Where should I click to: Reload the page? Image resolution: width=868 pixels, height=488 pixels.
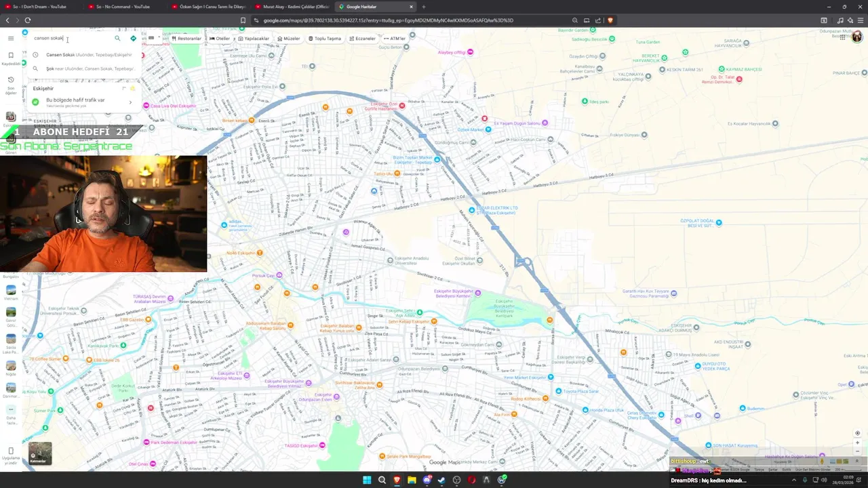28,20
